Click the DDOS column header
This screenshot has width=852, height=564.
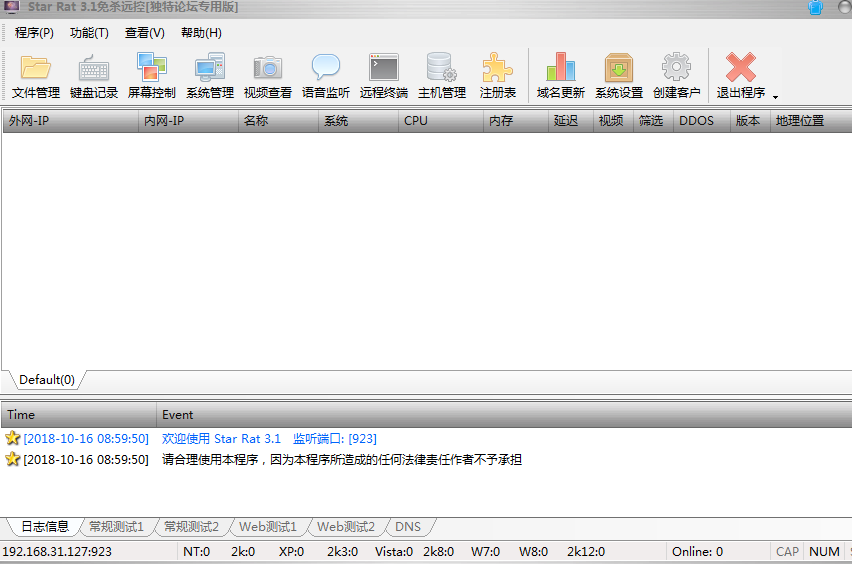[x=701, y=121]
